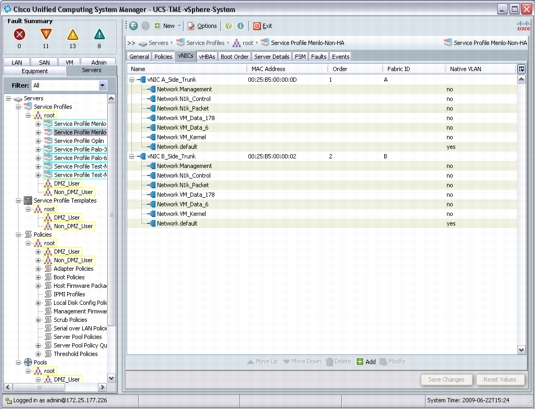Click the minor faults yellow icon
The width and height of the screenshot is (536, 410).
coord(72,35)
